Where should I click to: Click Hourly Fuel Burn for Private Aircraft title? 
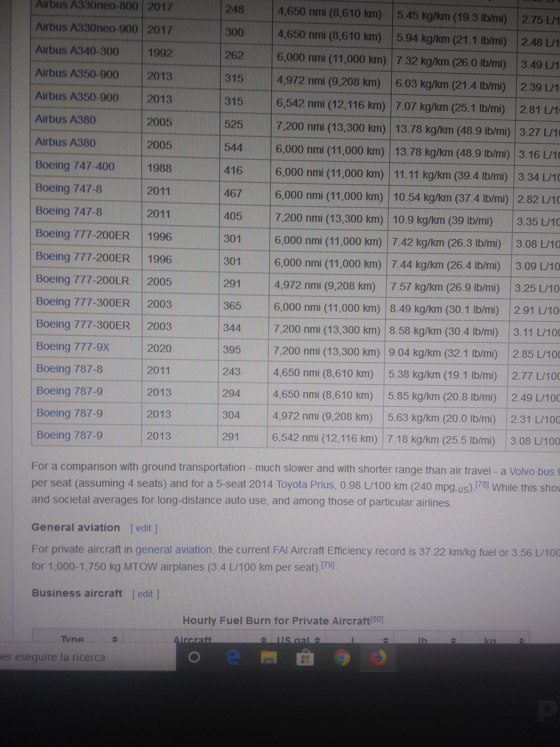coord(276,620)
